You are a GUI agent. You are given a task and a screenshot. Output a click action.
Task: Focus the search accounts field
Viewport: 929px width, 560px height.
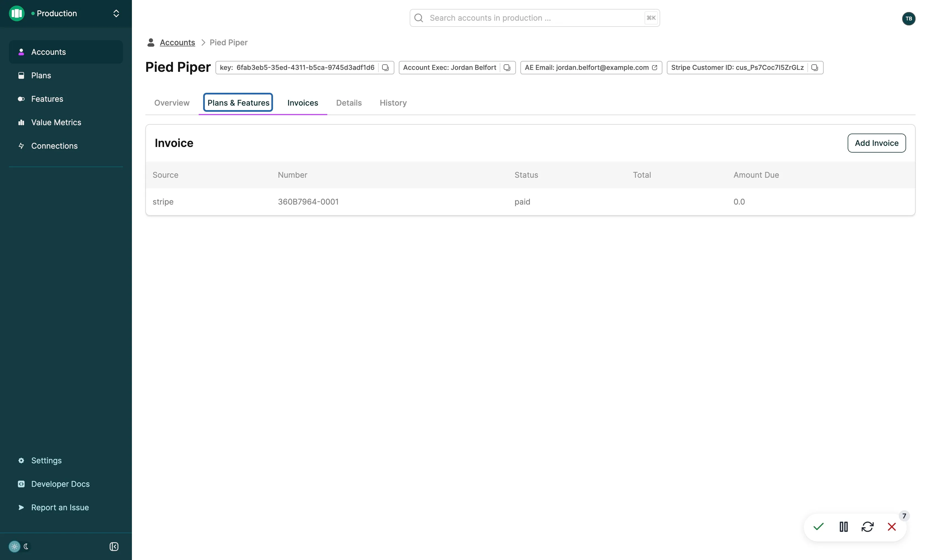[535, 18]
